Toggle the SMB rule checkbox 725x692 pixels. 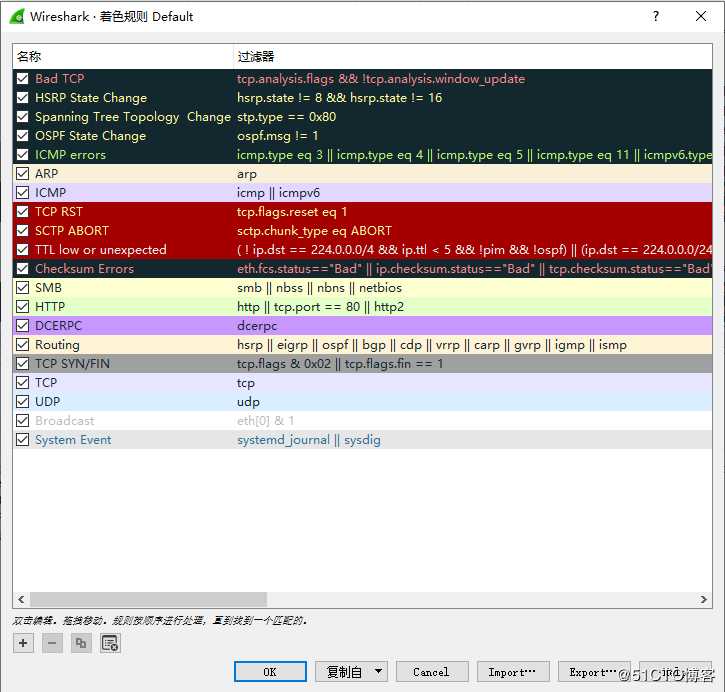click(23, 288)
